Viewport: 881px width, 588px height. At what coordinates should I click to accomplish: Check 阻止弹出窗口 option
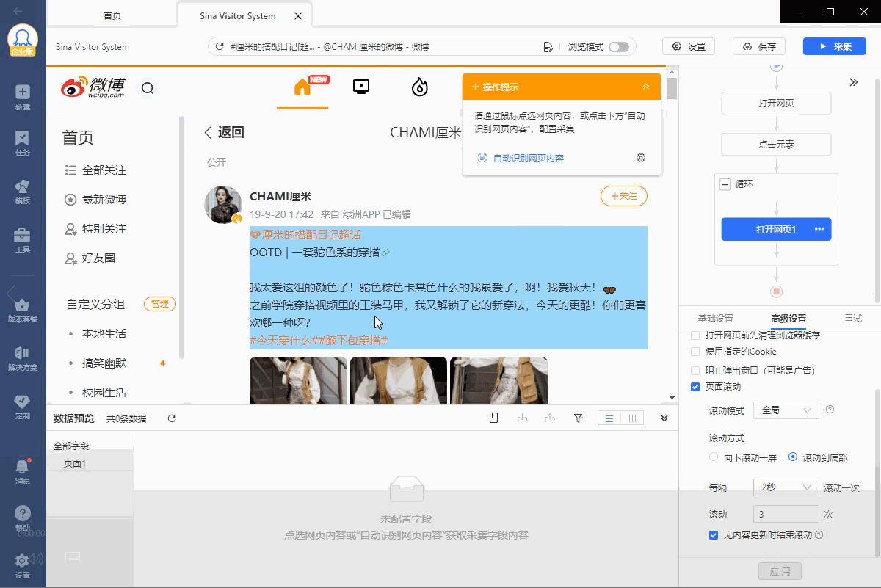click(695, 371)
